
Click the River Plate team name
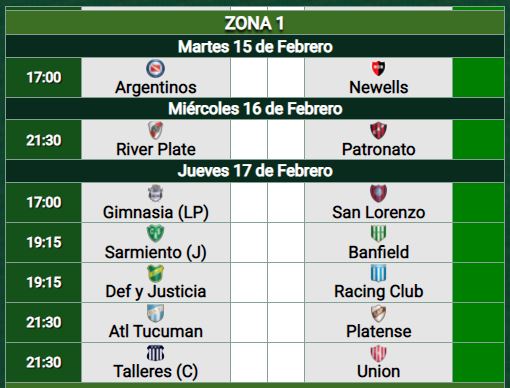[x=156, y=149]
